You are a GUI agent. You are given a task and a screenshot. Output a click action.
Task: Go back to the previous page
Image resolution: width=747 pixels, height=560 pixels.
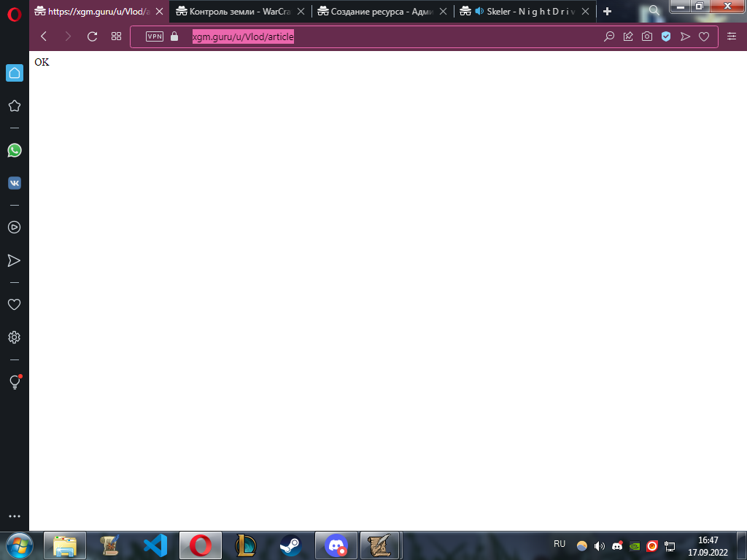click(44, 36)
